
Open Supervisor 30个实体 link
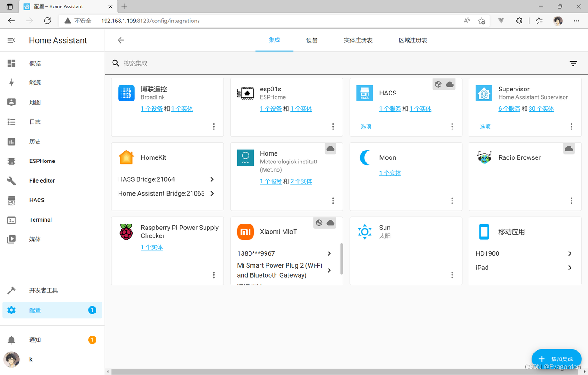[541, 109]
